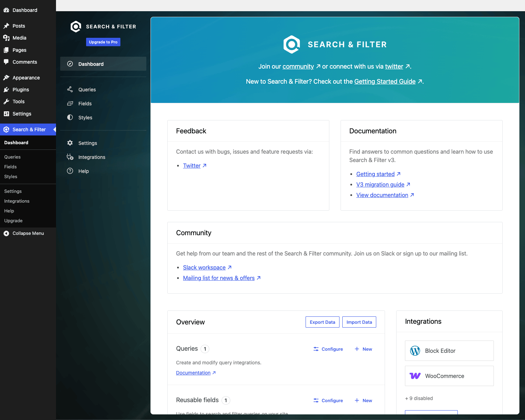525x420 pixels.
Task: Click the Pages icon in admin menu
Action: (x=6, y=50)
